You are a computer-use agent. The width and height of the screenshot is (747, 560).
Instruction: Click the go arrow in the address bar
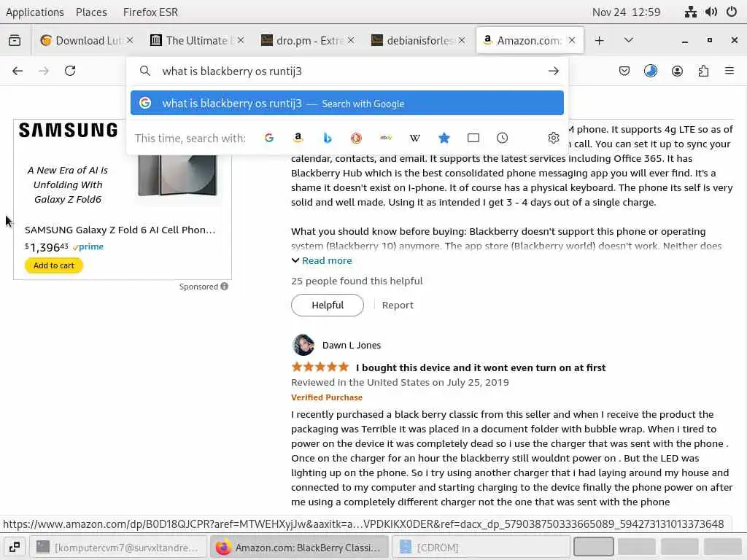click(x=553, y=71)
